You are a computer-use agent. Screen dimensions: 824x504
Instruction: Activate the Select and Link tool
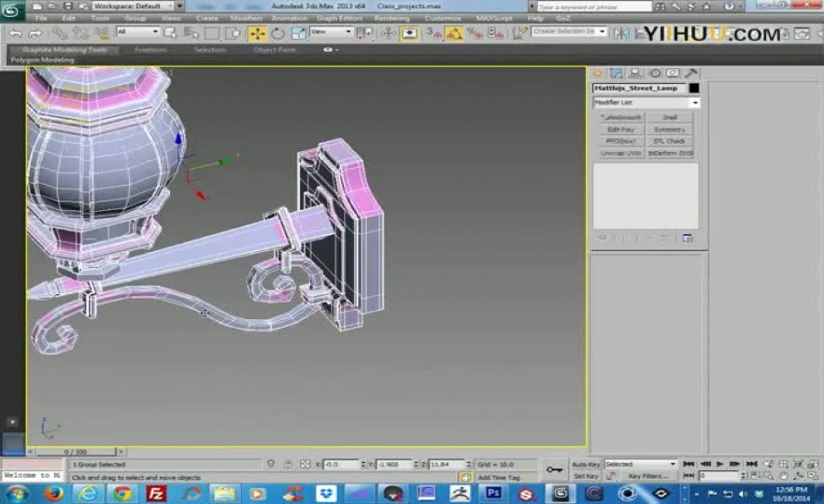(x=60, y=34)
